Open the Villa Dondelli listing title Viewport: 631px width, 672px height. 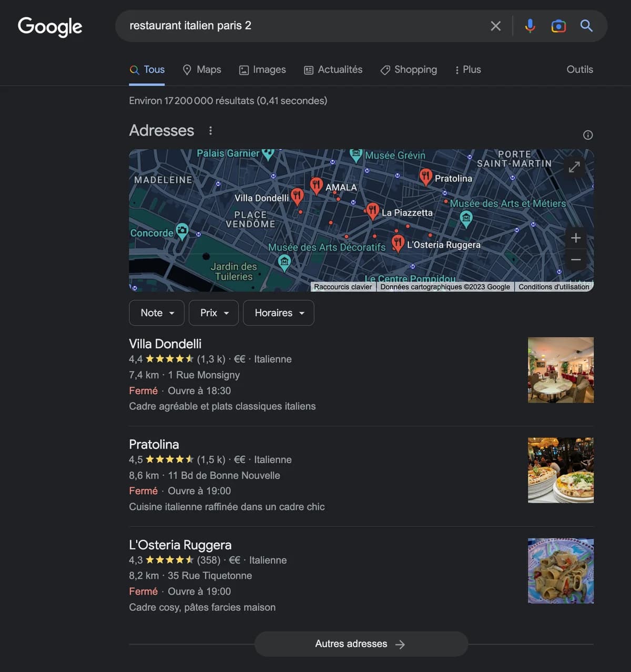pos(165,344)
